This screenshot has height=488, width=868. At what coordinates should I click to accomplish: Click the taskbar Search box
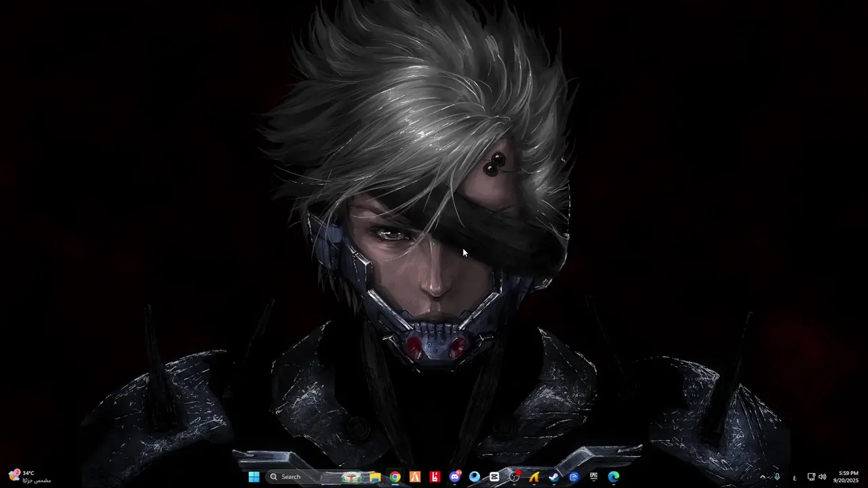pos(315,476)
